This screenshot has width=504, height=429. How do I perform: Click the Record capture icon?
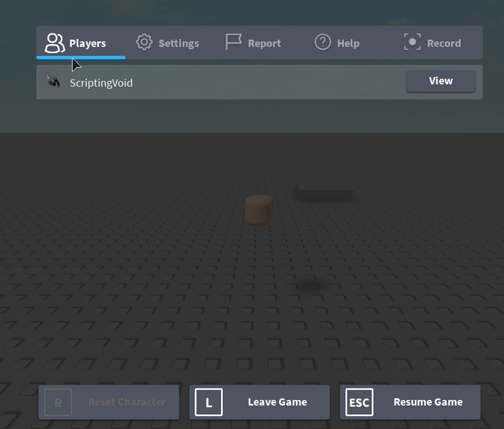coord(413,42)
